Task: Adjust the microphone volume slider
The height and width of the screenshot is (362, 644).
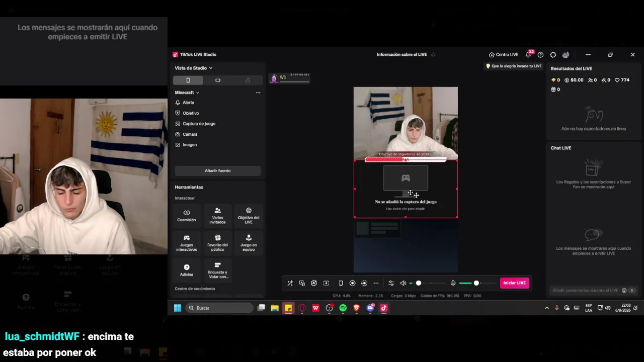Action: (x=475, y=283)
